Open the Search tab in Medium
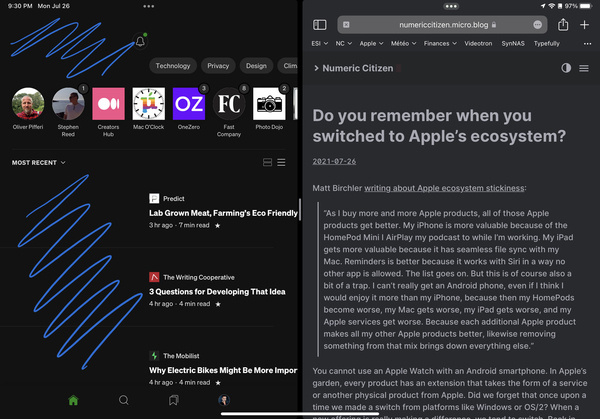 [x=124, y=400]
